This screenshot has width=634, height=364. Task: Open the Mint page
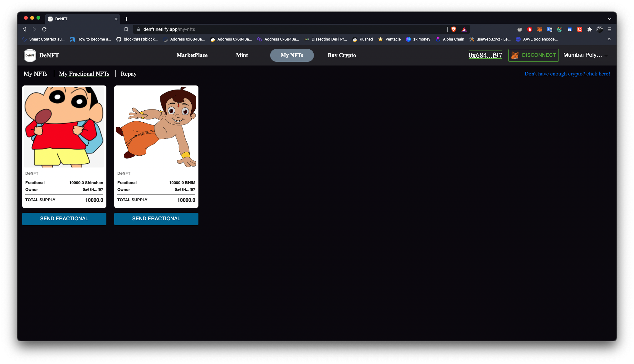pyautogui.click(x=242, y=55)
